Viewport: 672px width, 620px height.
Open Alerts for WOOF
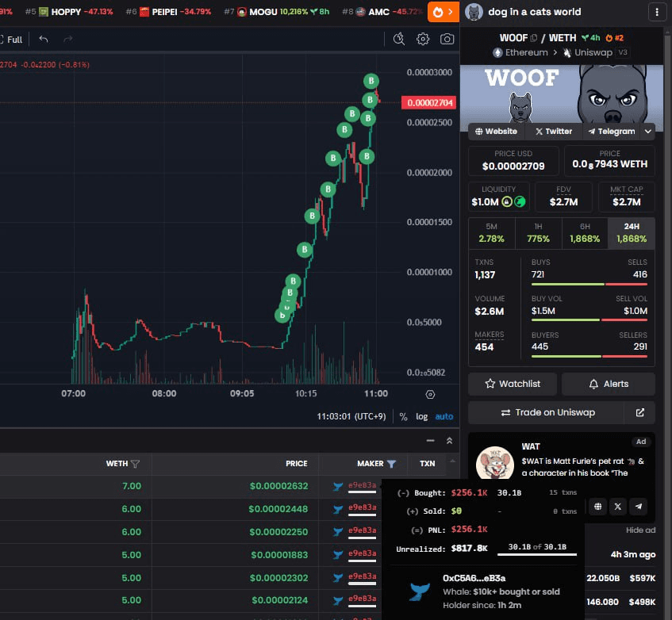click(x=609, y=384)
